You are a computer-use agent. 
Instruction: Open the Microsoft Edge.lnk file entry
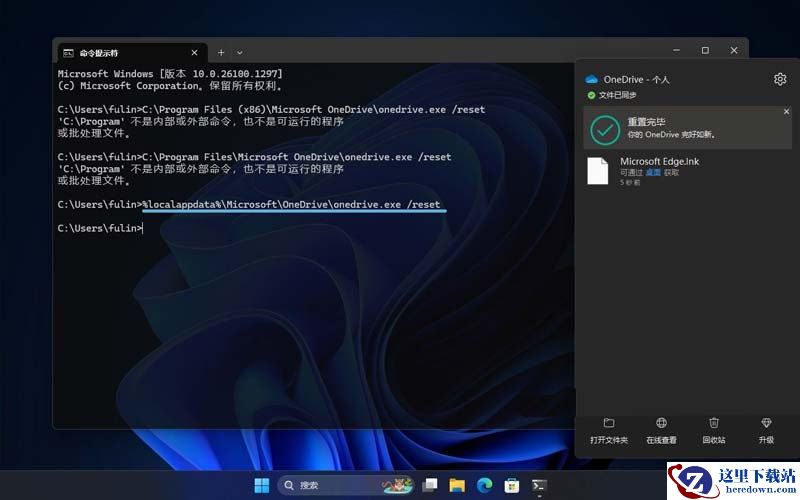(x=687, y=171)
